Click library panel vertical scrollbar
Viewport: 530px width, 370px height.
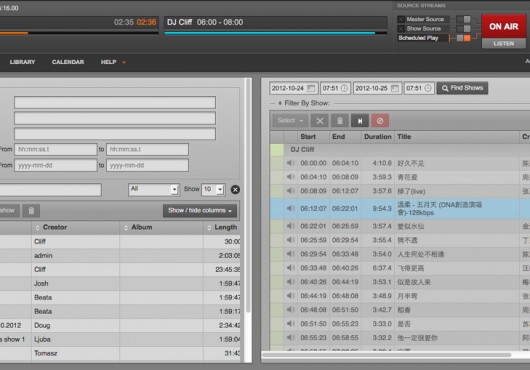[x=248, y=196]
